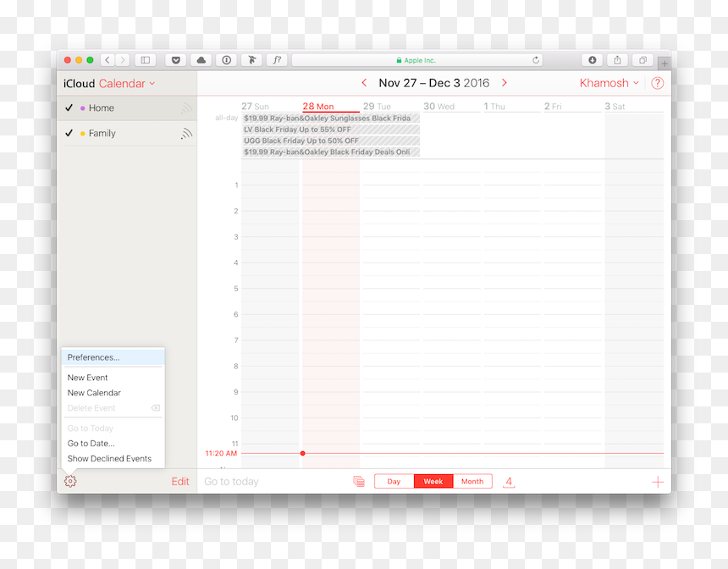Click the 3 Sat day header
Image resolution: width=728 pixels, height=569 pixels.
615,107
